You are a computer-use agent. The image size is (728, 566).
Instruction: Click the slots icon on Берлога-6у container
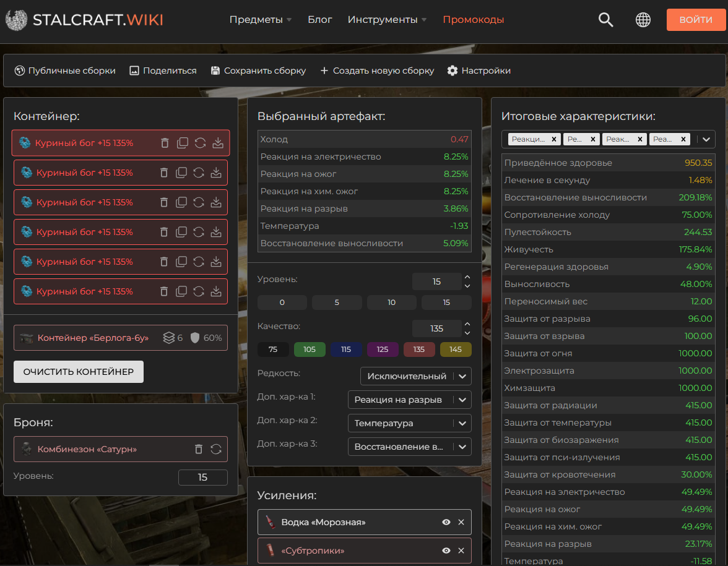(x=168, y=338)
